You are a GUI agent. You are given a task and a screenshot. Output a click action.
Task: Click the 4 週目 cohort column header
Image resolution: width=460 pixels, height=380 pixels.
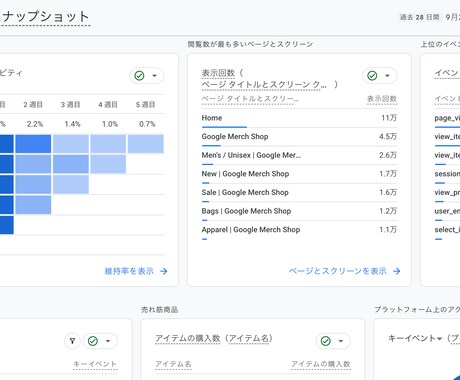[x=108, y=105]
